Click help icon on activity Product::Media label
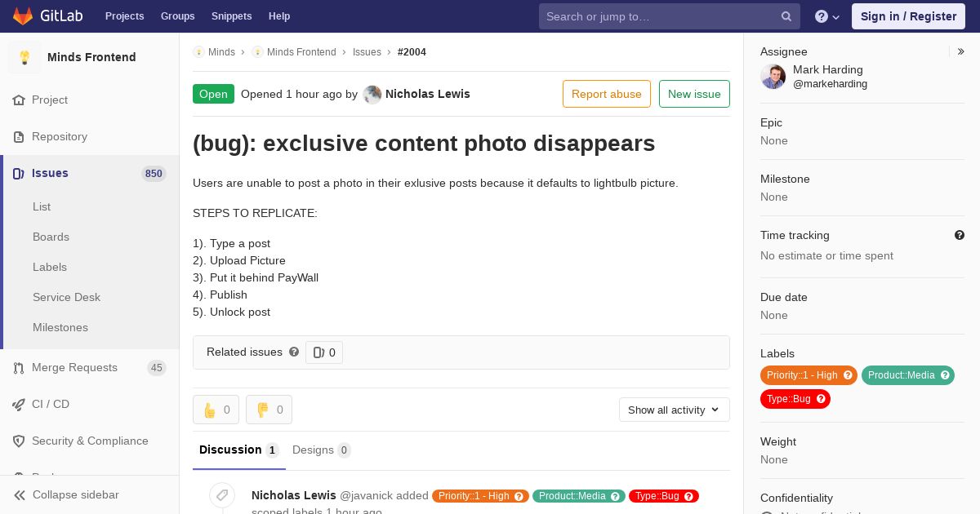Viewport: 980px width, 514px height. pos(616,496)
